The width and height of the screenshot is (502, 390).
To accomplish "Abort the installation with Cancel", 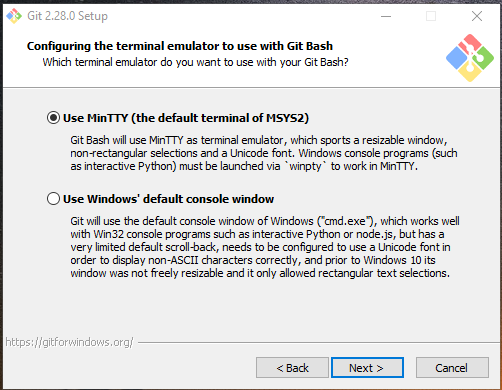I will point(452,368).
